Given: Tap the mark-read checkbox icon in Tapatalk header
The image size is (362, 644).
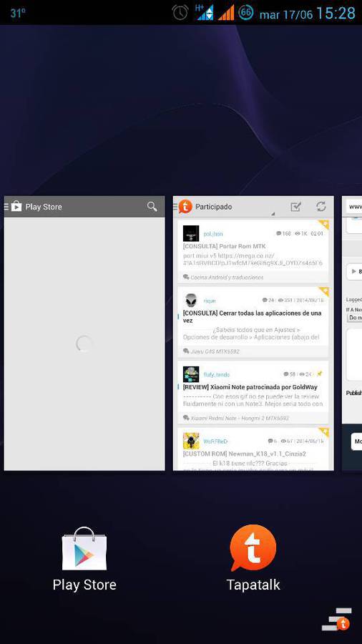Looking at the screenshot, I should click(x=295, y=207).
